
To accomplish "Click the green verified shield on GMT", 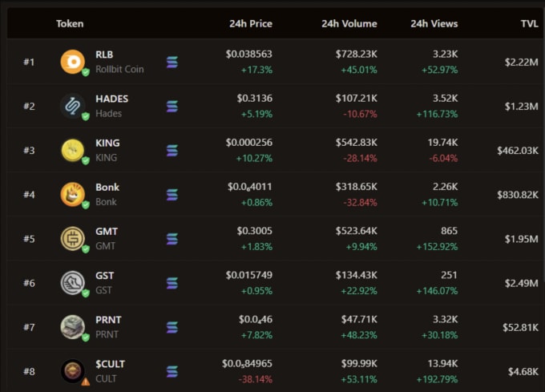I will 86,249.
